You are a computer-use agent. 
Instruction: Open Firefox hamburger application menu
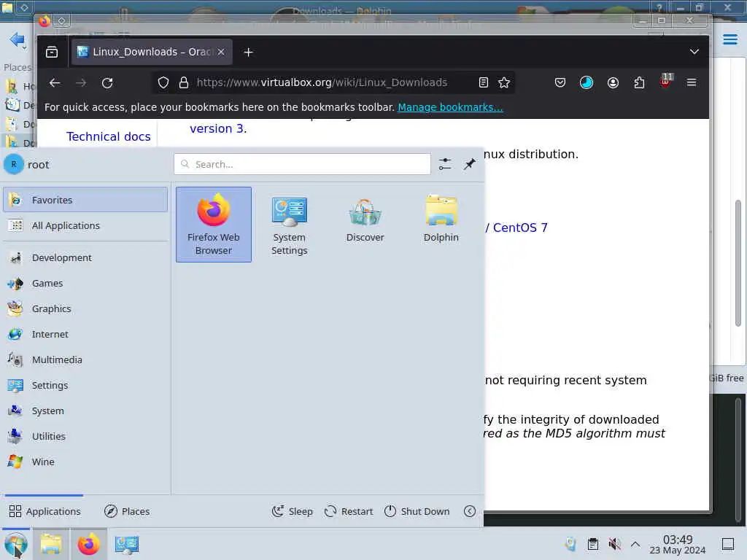coord(692,82)
